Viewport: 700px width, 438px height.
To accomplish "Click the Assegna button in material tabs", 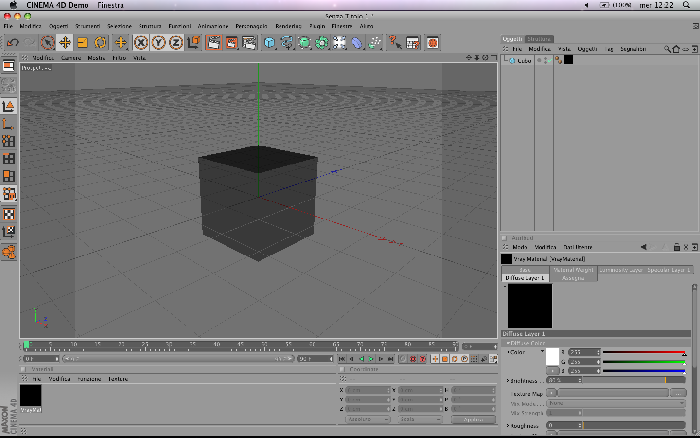I will point(573,278).
